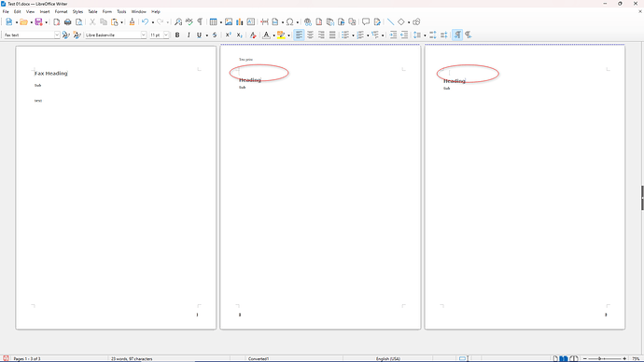Open the Unordered List dropdown arrow

point(353,35)
